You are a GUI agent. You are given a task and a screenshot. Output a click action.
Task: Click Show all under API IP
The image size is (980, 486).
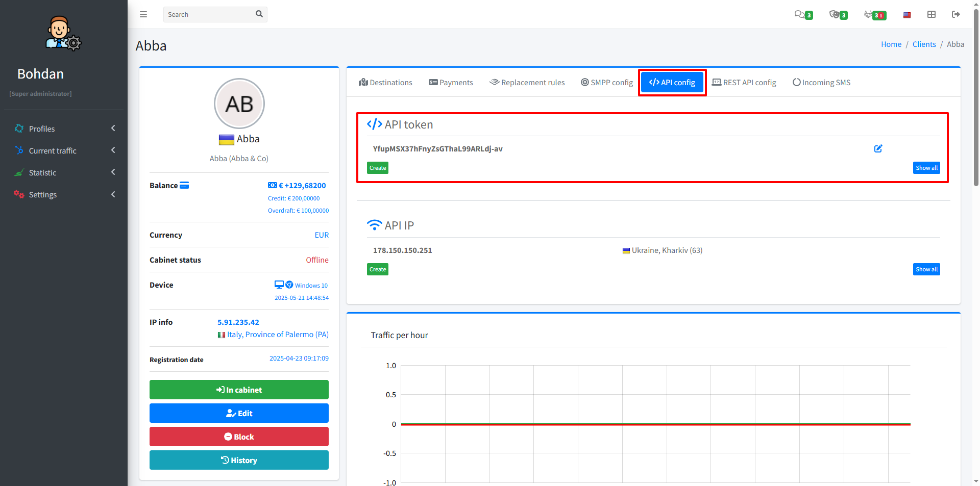click(926, 269)
